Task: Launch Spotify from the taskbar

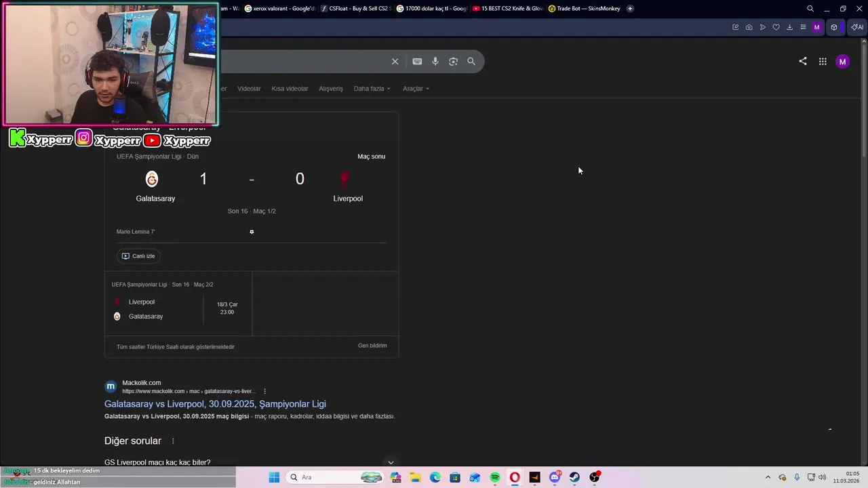Action: pyautogui.click(x=495, y=477)
